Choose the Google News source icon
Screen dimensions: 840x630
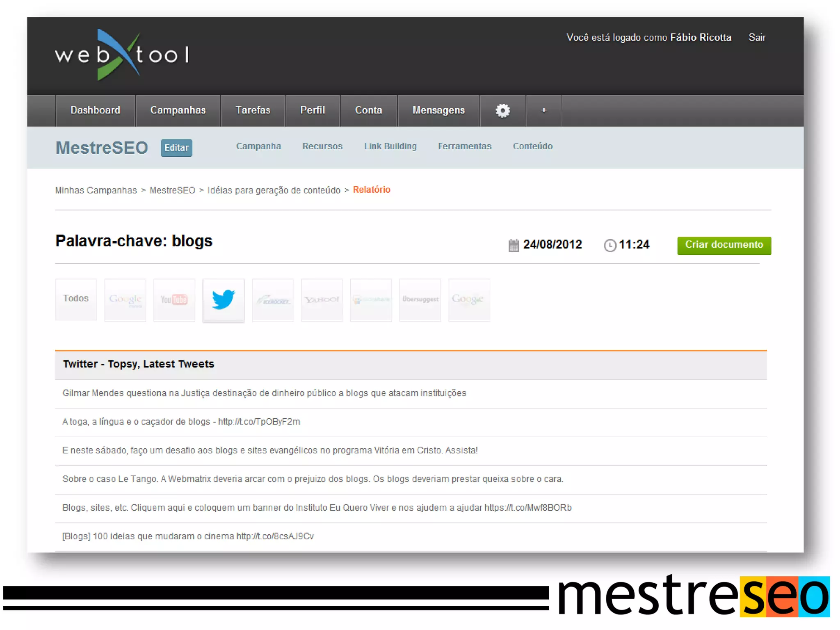125,300
